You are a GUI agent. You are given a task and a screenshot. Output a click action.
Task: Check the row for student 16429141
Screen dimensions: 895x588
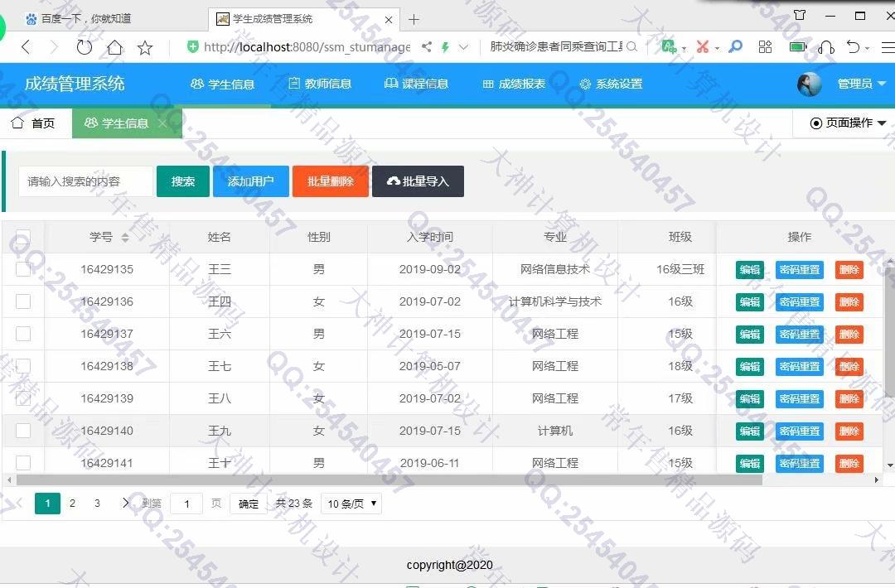(x=23, y=462)
